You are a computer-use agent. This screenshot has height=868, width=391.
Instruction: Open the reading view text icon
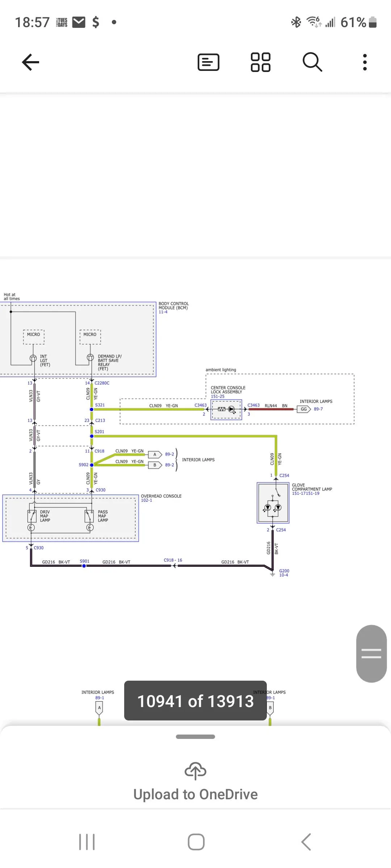click(x=209, y=62)
